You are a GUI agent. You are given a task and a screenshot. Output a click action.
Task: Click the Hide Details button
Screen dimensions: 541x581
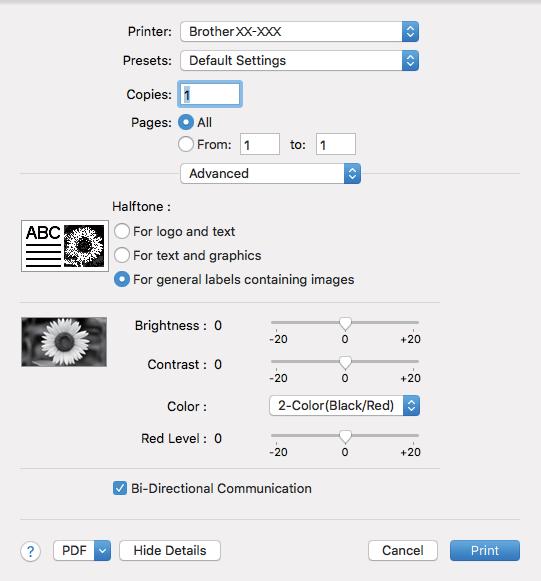point(170,551)
